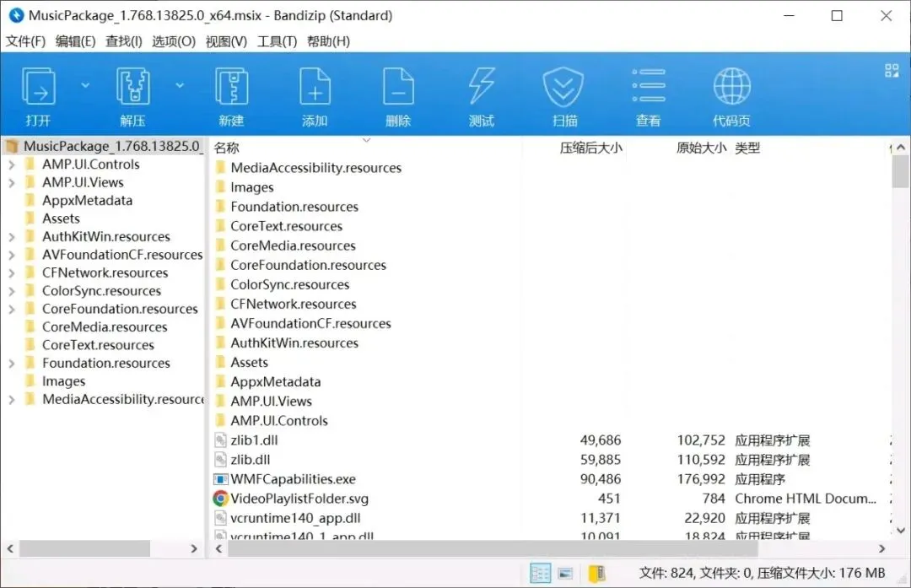
Task: Sort by the 名称 column header
Action: click(x=227, y=148)
